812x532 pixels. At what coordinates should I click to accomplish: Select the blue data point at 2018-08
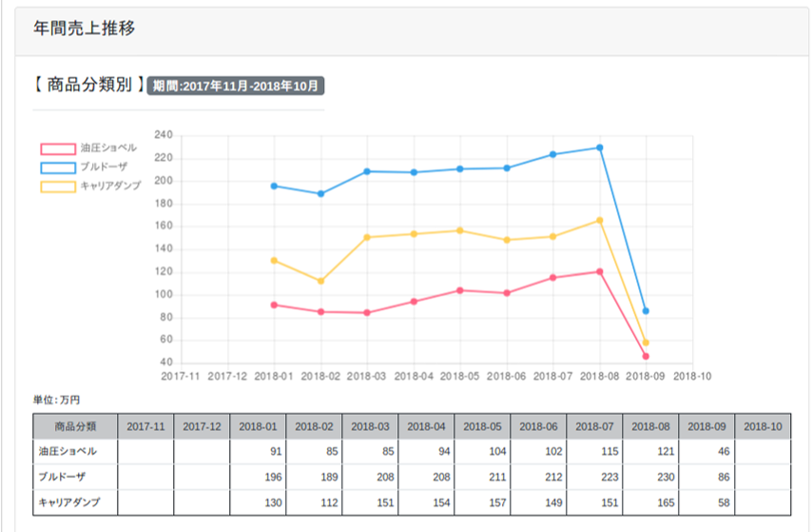[600, 148]
